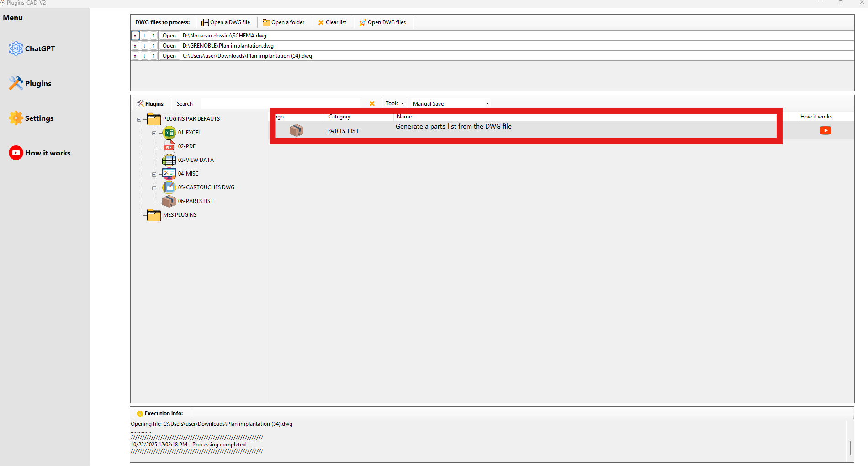Expand the 04-MISC tree node
This screenshot has width=868, height=466.
pyautogui.click(x=154, y=174)
